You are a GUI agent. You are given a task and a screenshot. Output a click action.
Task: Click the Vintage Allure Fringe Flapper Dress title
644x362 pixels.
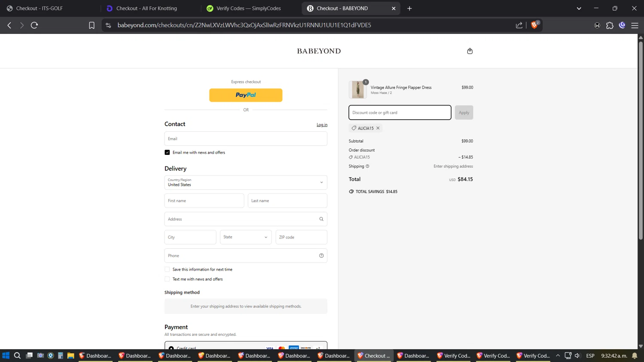click(x=401, y=87)
